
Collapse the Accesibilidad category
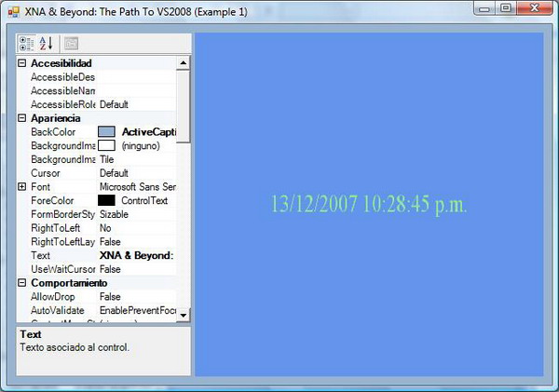coord(22,63)
